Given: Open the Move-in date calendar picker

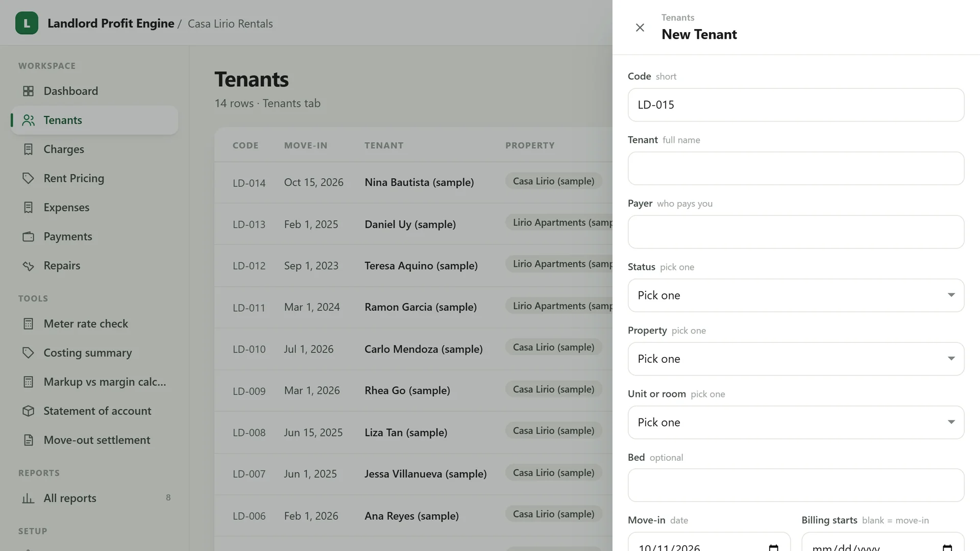Looking at the screenshot, I should (x=773, y=547).
